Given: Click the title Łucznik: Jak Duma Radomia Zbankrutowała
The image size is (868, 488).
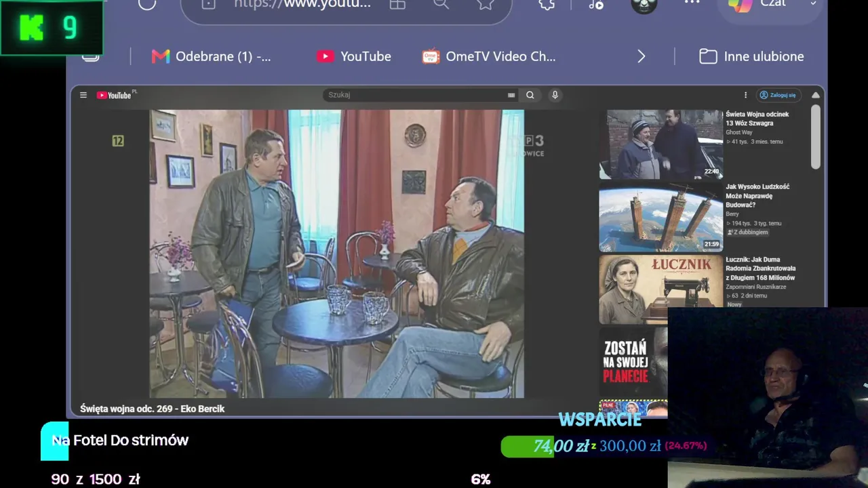Looking at the screenshot, I should pos(761,268).
